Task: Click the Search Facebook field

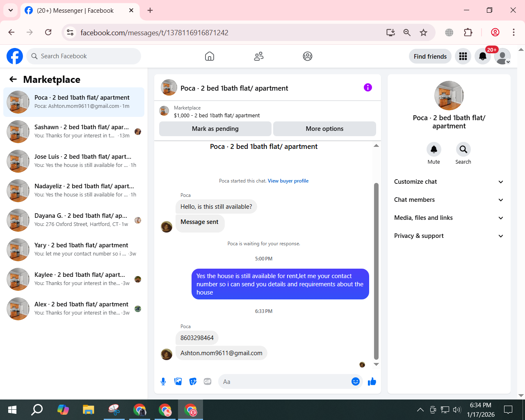Action: [x=84, y=56]
